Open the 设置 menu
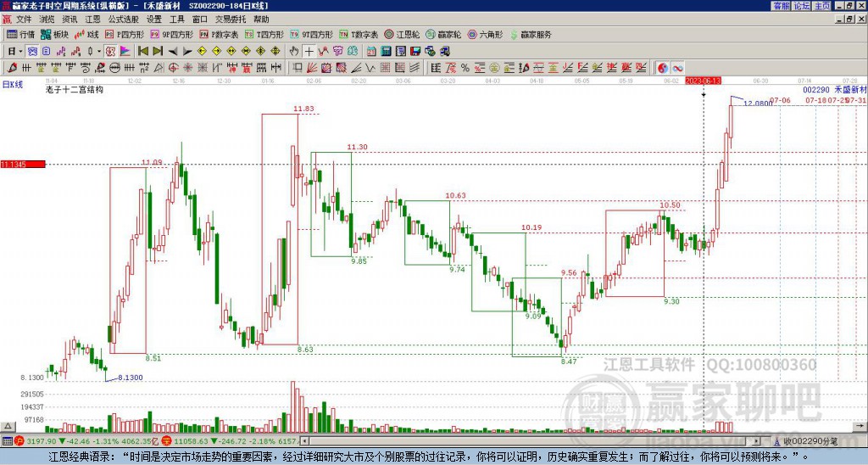 point(154,20)
